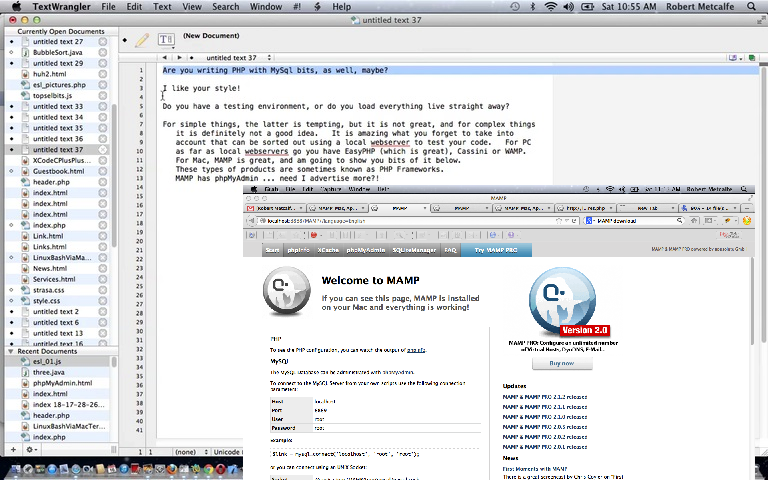
Task: Go to previous document with left arrow
Action: [x=165, y=58]
